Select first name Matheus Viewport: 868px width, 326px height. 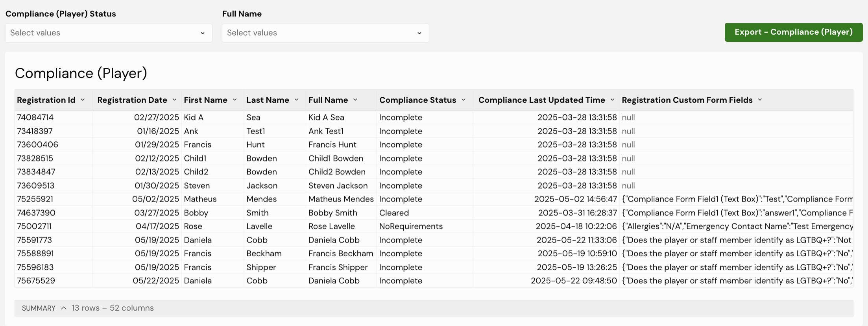pyautogui.click(x=200, y=199)
